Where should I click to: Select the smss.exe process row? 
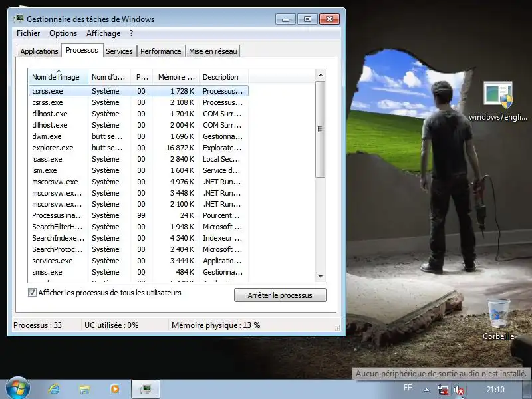(138, 272)
